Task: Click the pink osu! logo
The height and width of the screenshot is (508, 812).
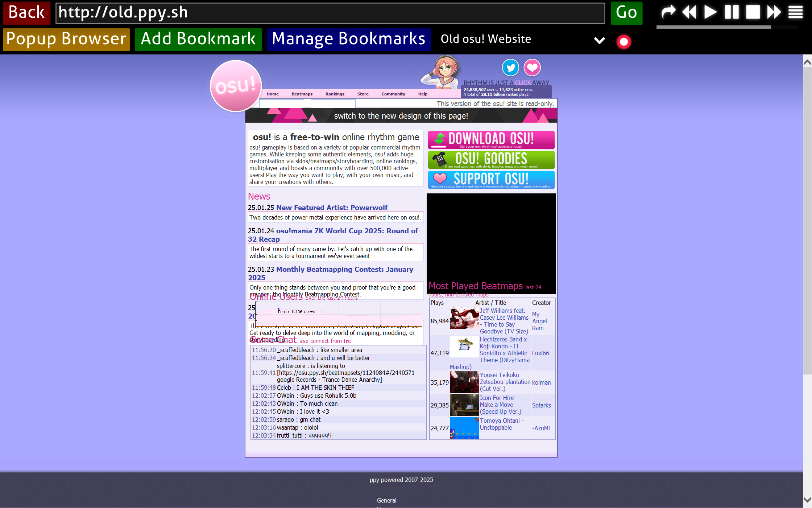Action: [x=236, y=86]
